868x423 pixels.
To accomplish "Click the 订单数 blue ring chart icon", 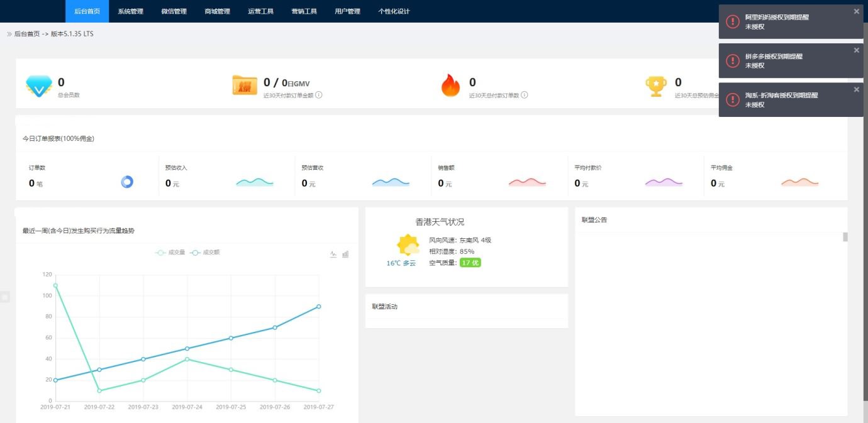I will pyautogui.click(x=127, y=182).
